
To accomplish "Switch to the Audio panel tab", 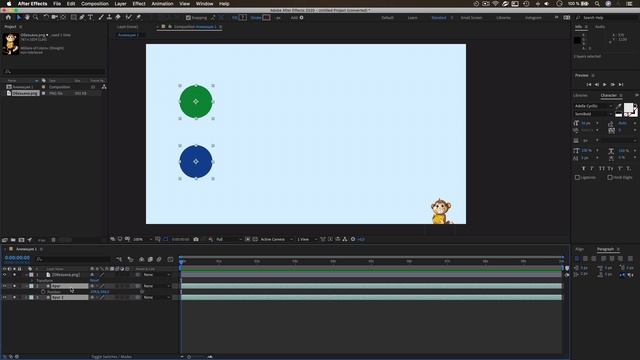I will [600, 27].
